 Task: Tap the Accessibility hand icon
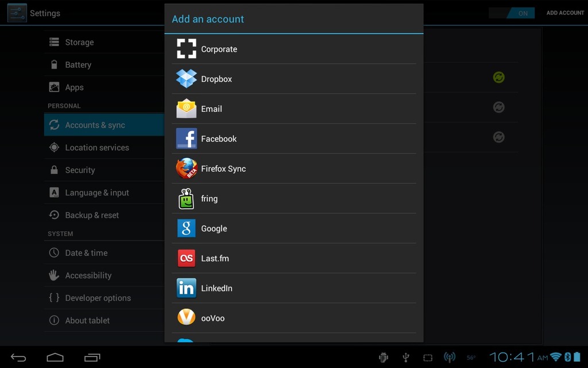(x=54, y=275)
